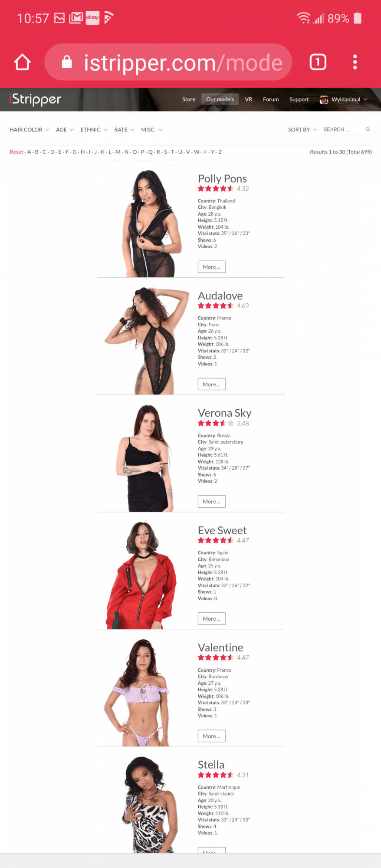This screenshot has height=868, width=381.
Task: Expand the Ethnic filter dropdown
Action: click(94, 130)
